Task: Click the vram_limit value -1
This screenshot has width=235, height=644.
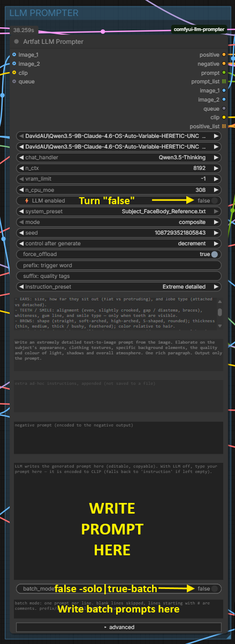Action: pyautogui.click(x=203, y=179)
